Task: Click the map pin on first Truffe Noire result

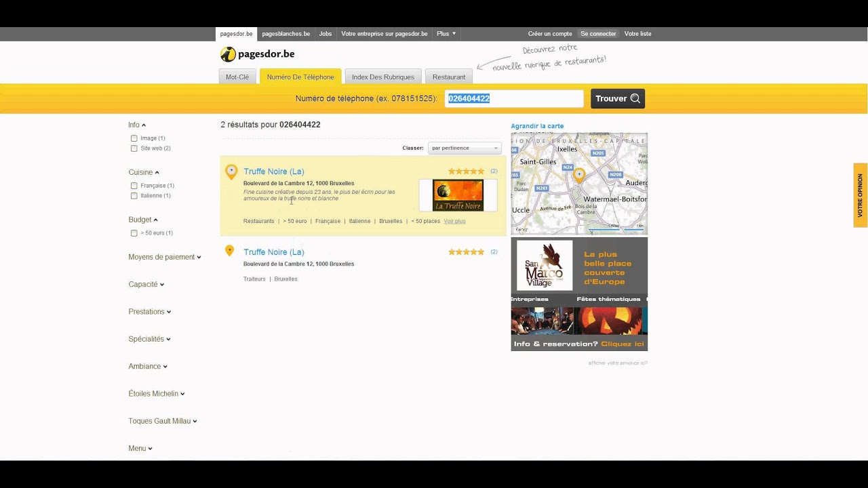Action: [231, 171]
